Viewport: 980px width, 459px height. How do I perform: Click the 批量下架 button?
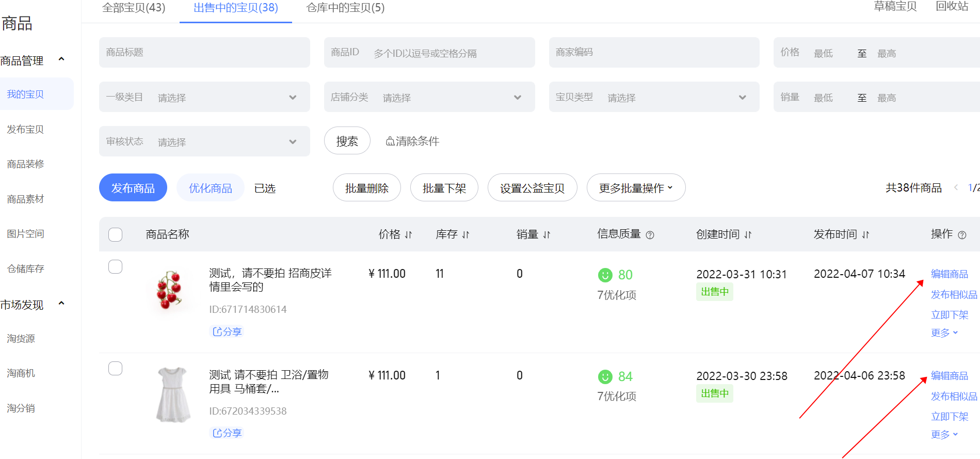pyautogui.click(x=444, y=188)
